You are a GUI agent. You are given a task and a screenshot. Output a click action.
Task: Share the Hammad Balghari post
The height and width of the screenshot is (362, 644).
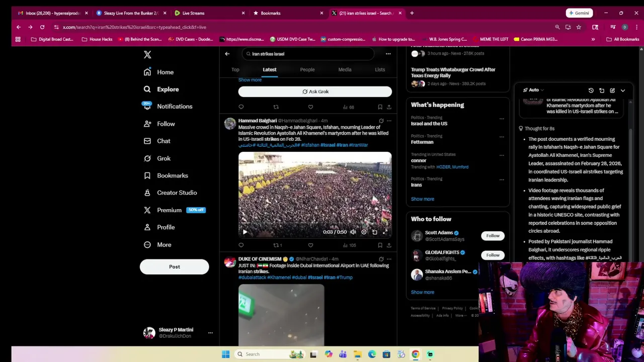[x=389, y=245]
